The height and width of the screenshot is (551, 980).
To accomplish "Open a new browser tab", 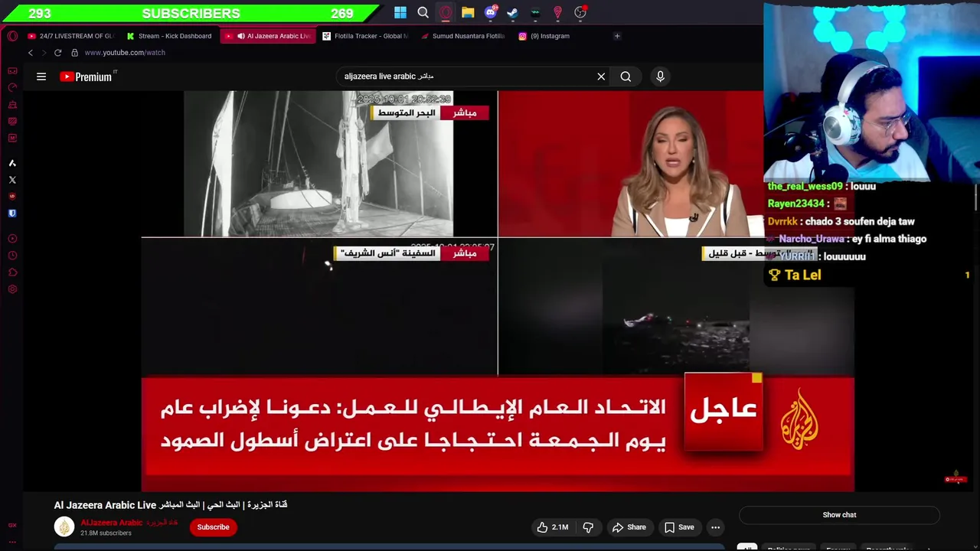I will 617,36.
